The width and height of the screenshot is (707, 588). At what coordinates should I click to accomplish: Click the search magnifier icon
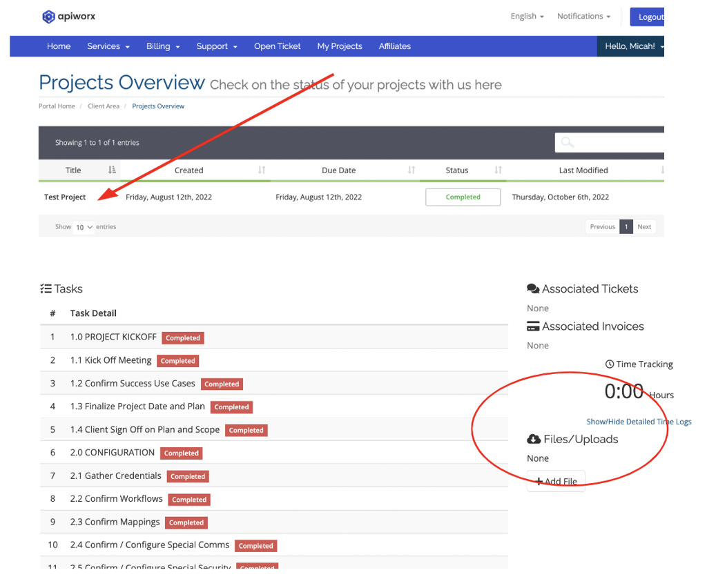point(568,142)
